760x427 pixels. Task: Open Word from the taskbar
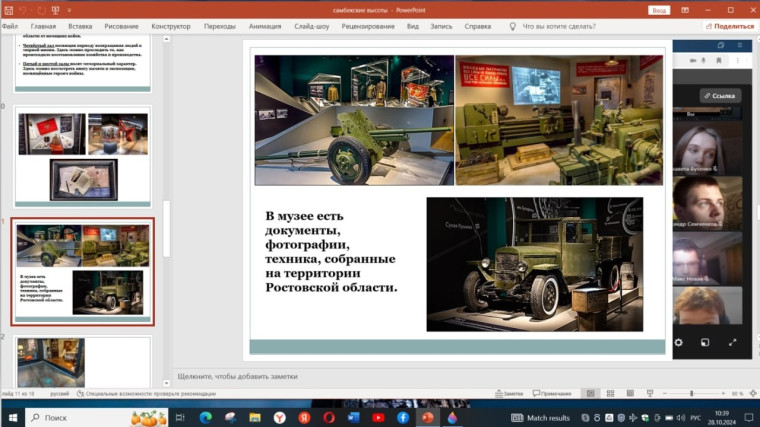click(x=354, y=417)
